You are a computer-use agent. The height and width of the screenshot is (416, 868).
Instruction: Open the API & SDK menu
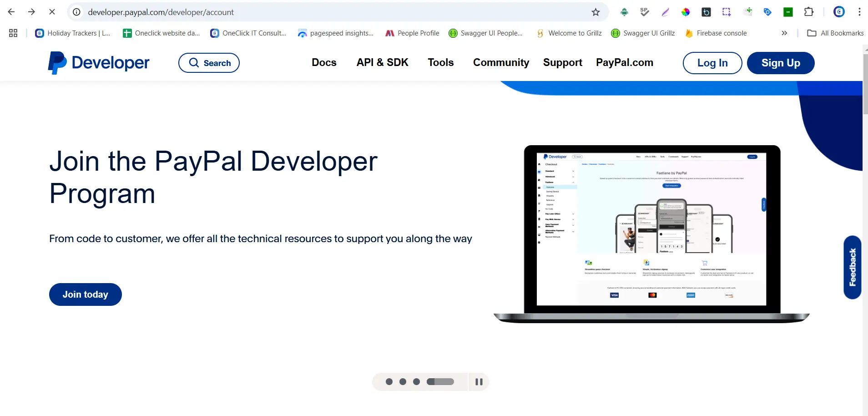pos(382,63)
